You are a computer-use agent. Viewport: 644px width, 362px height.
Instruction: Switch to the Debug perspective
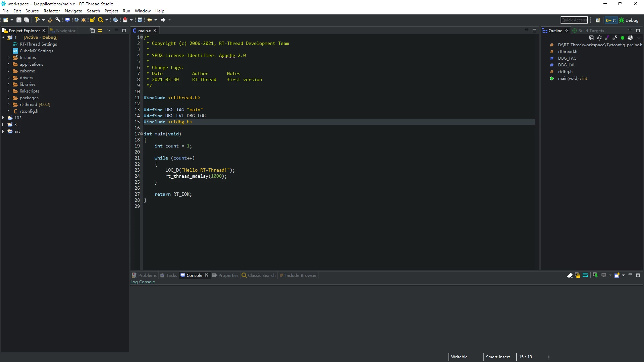629,20
